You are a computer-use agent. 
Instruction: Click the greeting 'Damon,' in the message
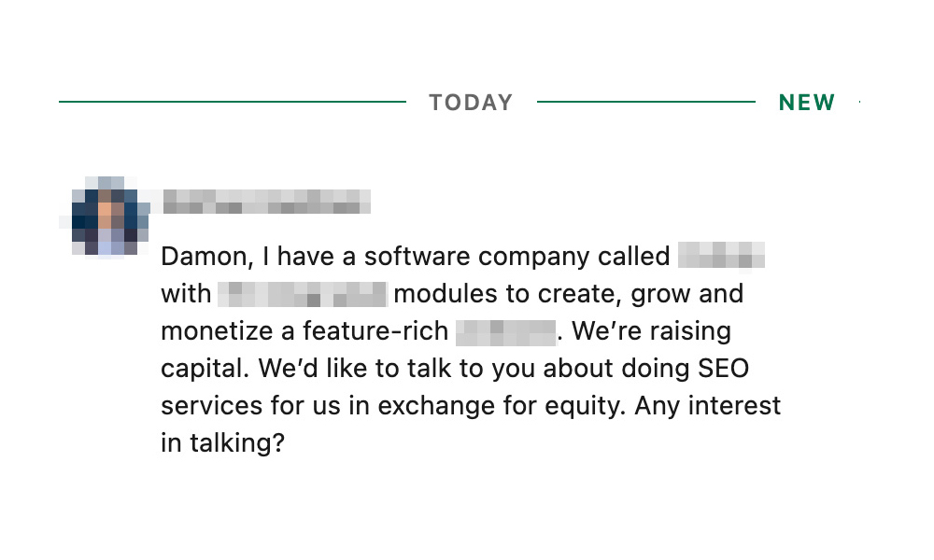(208, 257)
